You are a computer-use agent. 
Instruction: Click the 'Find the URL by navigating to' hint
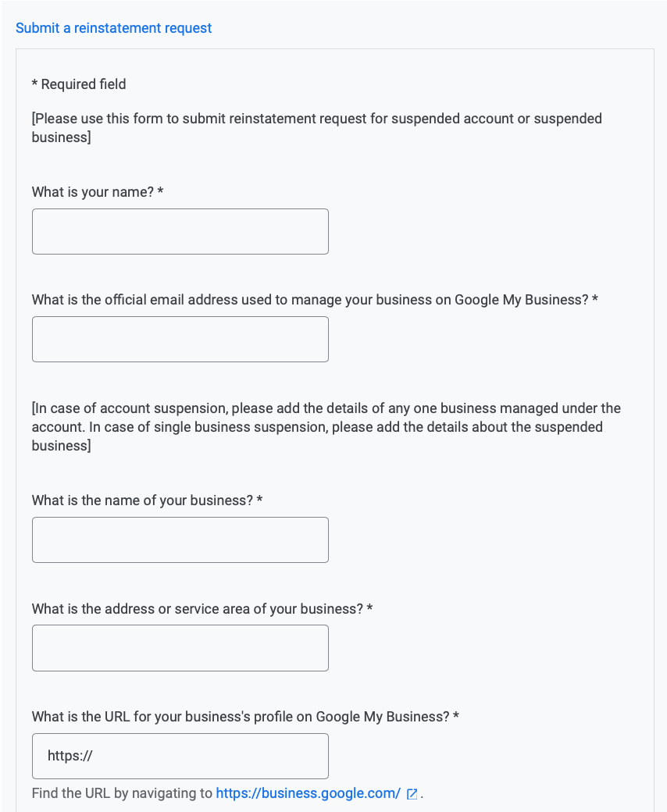click(122, 793)
